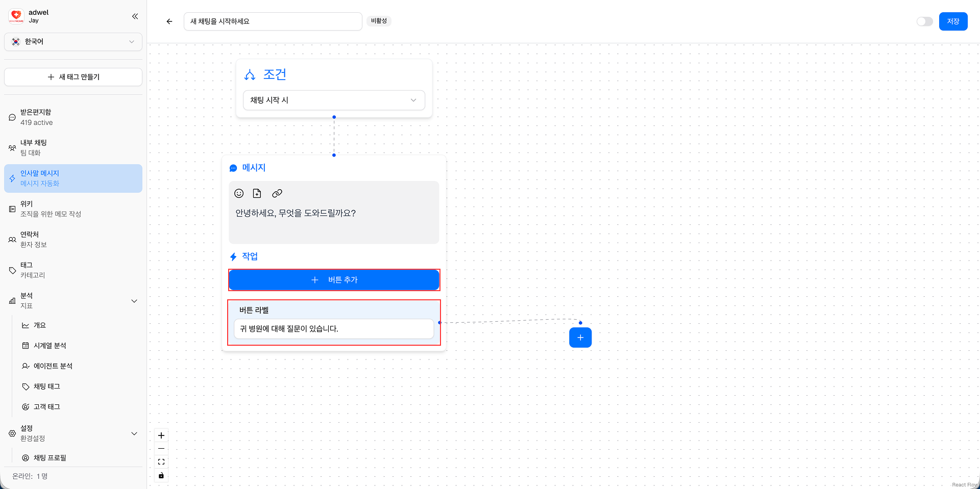Edit the 버튼 라벨 text field
The height and width of the screenshot is (489, 980).
coord(334,329)
